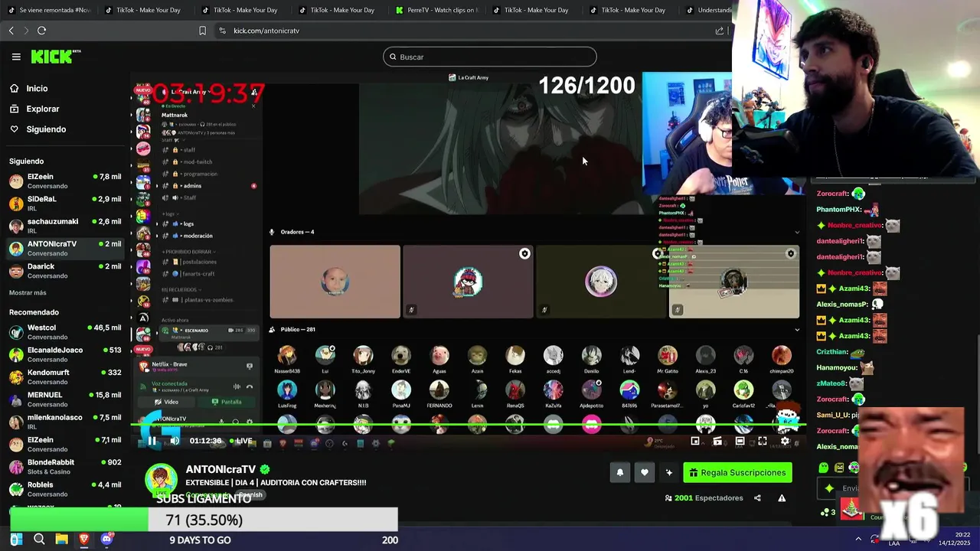Toggle player fullscreen icon
980x551 pixels.
tap(762, 441)
